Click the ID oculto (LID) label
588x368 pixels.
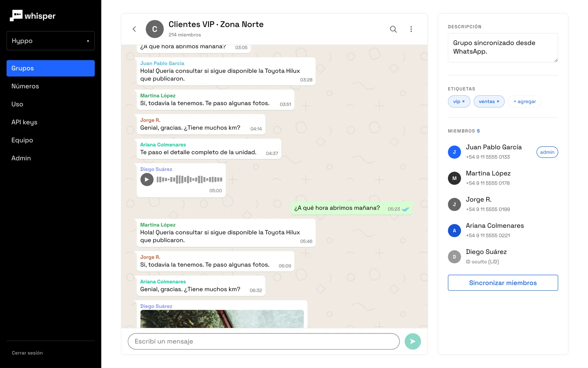(483, 262)
